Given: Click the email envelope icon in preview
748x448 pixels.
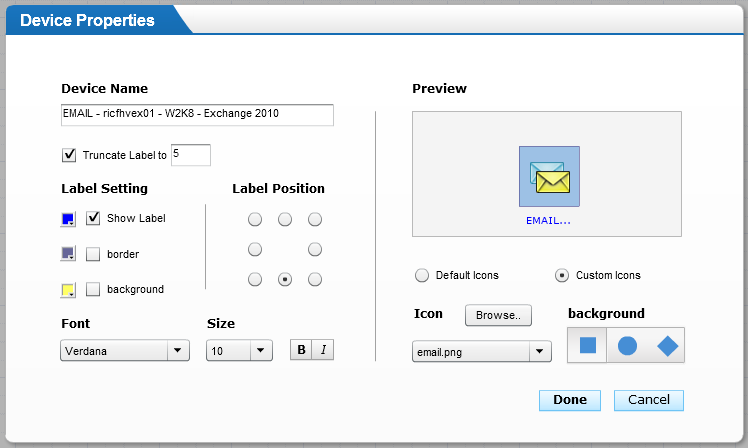Looking at the screenshot, I should tap(550, 177).
